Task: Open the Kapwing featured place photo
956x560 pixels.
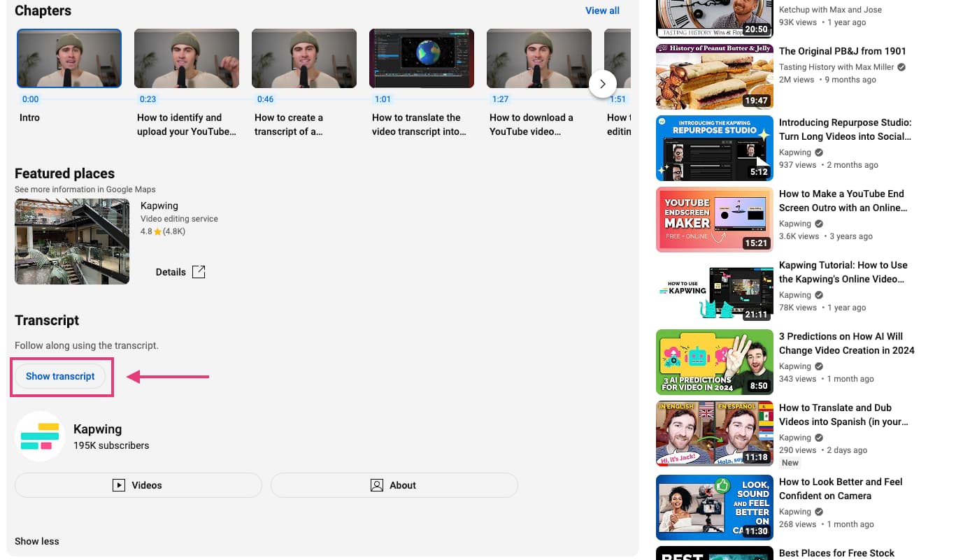Action: tap(72, 241)
